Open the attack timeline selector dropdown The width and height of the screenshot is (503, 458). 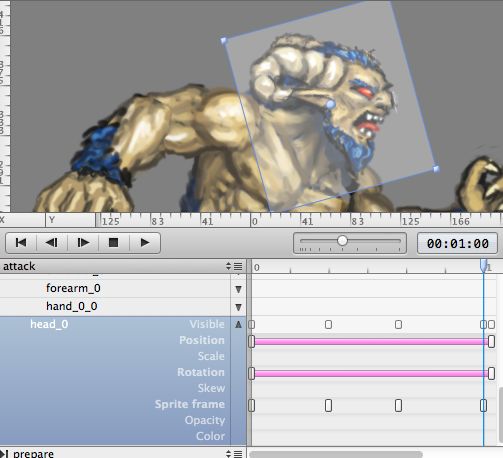tap(228, 266)
